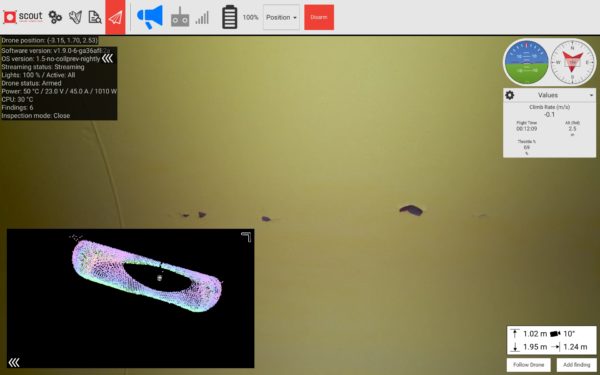The height and width of the screenshot is (375, 600).
Task: Check the signal strength bars icon
Action: [202, 18]
